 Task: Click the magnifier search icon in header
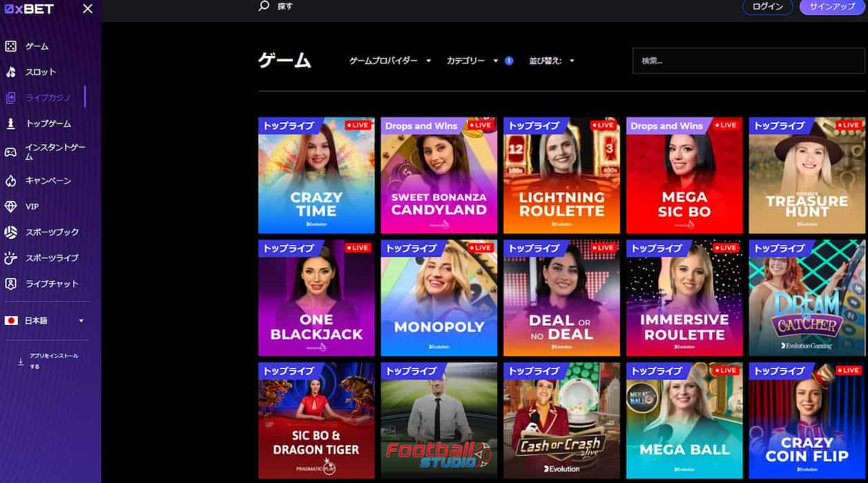pos(264,6)
